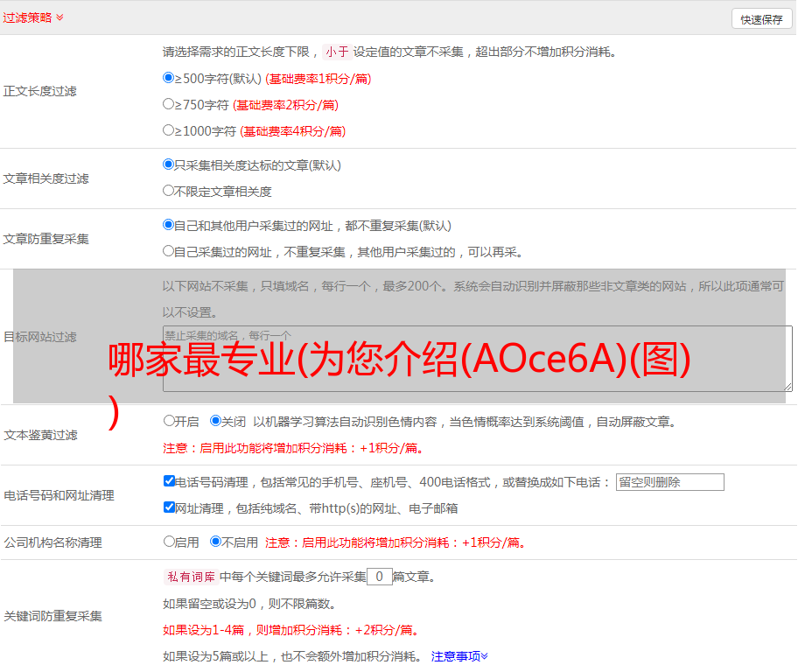Select 只采集相关度达标的文章 radio option
This screenshot has height=672, width=798.
click(x=169, y=164)
